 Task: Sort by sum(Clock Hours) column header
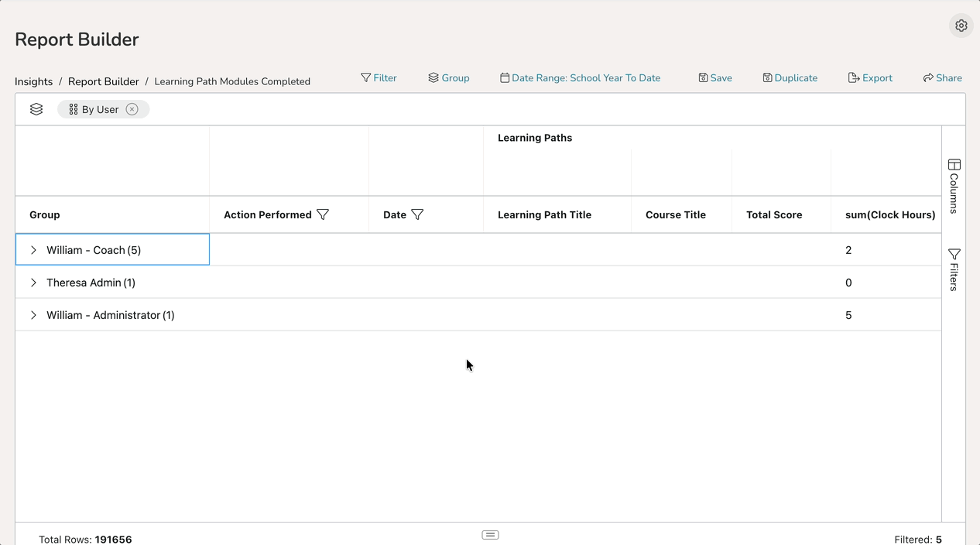pyautogui.click(x=889, y=214)
